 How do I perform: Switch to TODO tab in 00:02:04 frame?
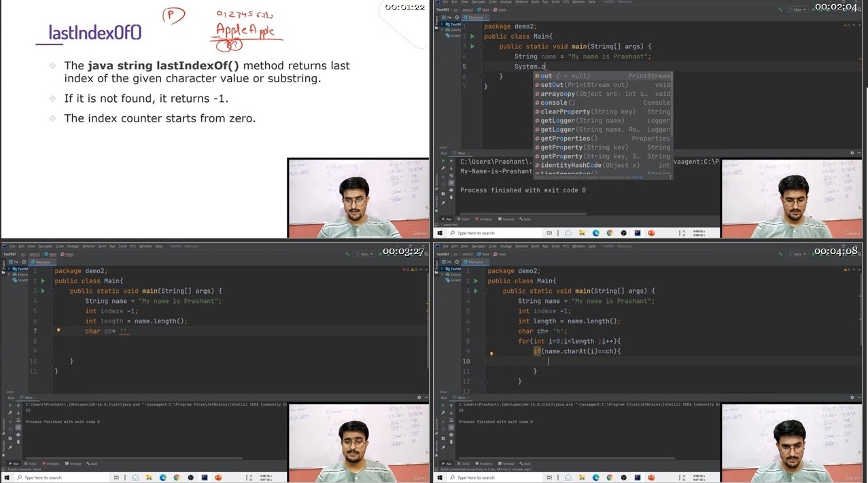(x=463, y=219)
